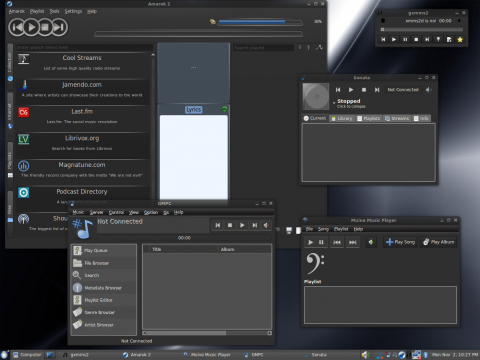Open the Amarok menu

(17, 11)
